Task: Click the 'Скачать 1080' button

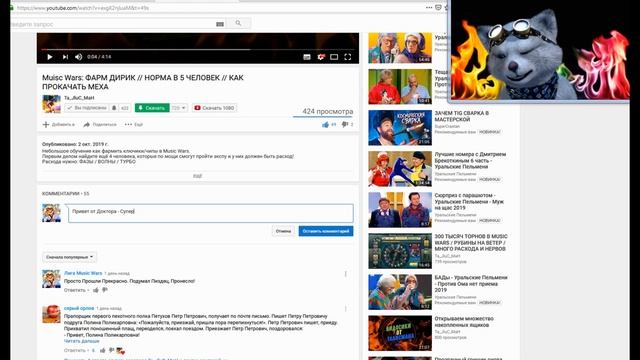Action: [214, 108]
